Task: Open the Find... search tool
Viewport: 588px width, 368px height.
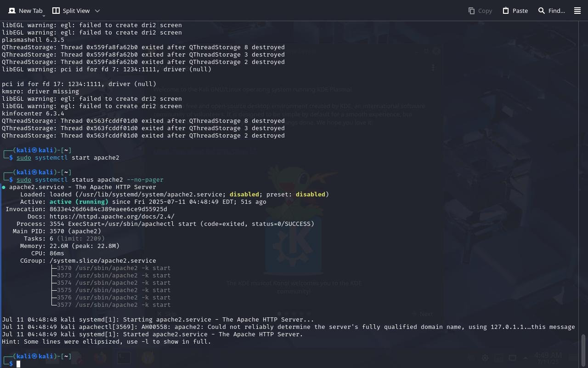Action: pos(551,11)
